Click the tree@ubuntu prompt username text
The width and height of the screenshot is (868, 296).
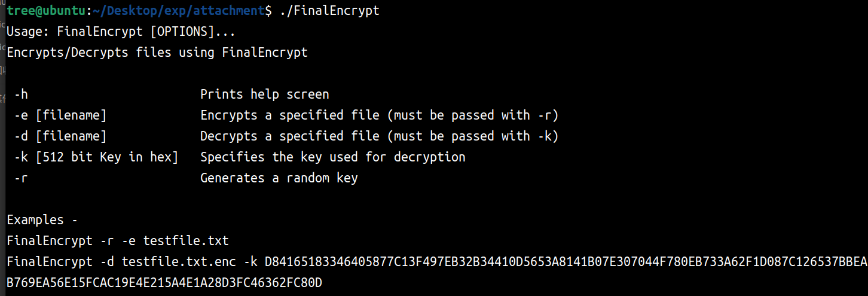coord(47,11)
